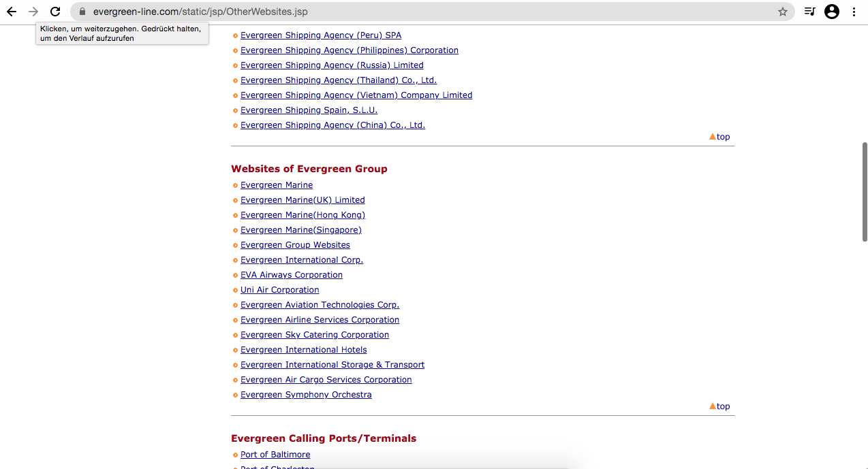
Task: Open Evergreen Group Websites link
Action: click(295, 245)
